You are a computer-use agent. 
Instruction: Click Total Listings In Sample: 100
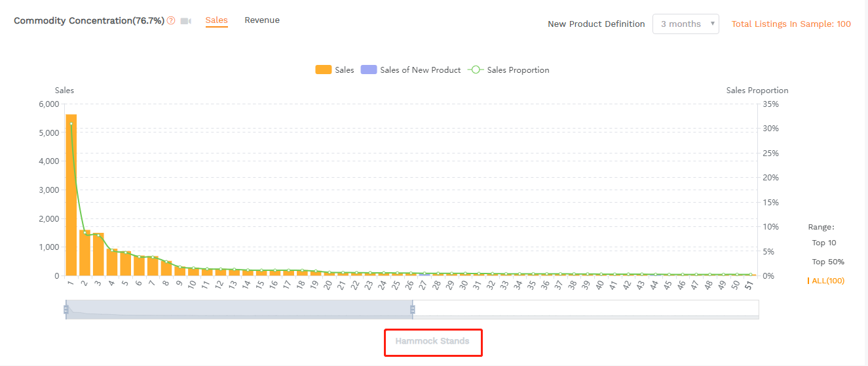pos(791,24)
